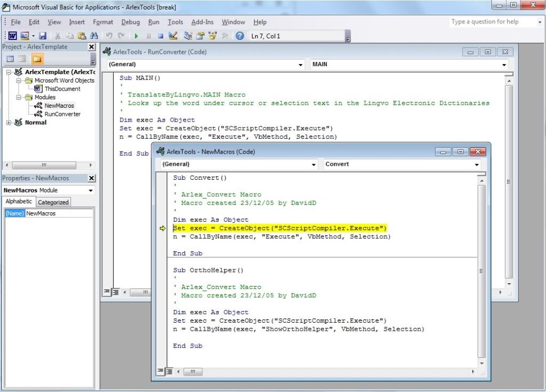Close the Properties panel
Viewport: 546px width, 392px height.
tap(91, 178)
